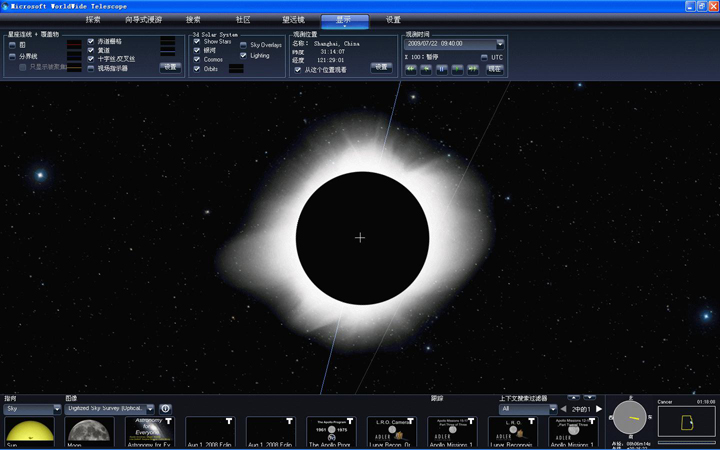Switch to the 探索 tab
The width and height of the screenshot is (720, 450).
[x=93, y=19]
